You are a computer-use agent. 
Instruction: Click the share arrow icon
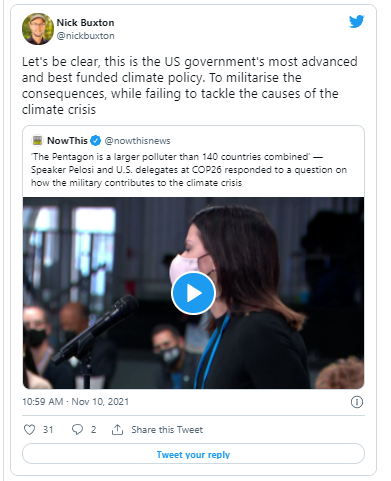coord(117,429)
